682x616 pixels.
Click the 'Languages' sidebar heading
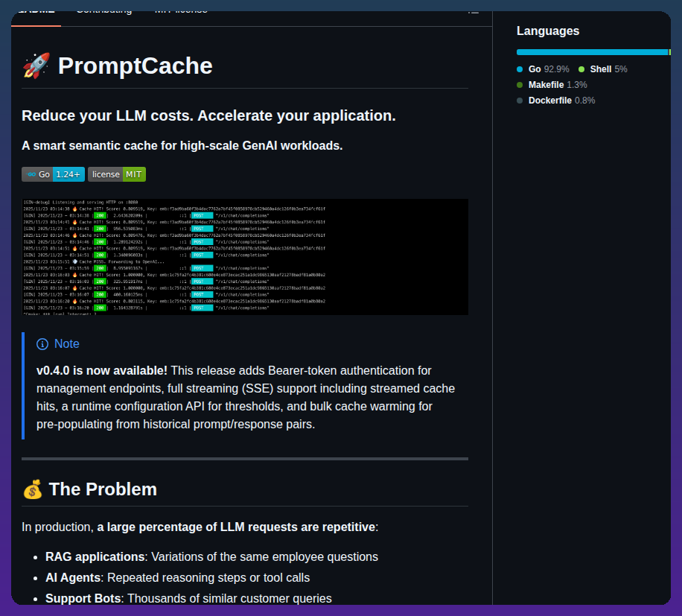click(547, 31)
